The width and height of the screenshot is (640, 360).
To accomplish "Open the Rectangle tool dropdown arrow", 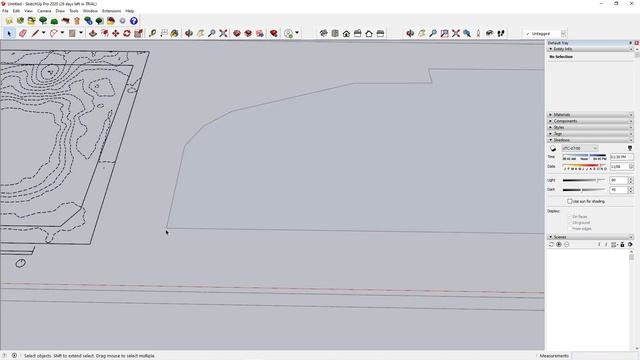I will 81,33.
